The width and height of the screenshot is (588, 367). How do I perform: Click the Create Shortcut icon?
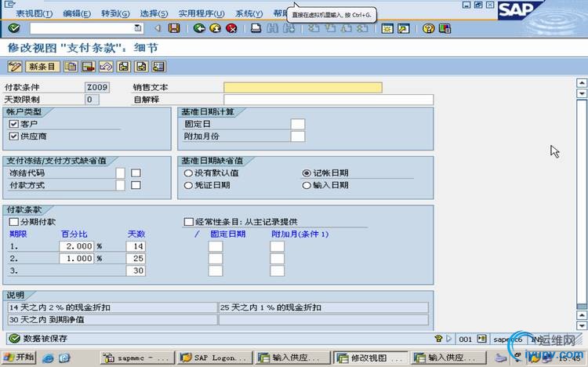404,28
